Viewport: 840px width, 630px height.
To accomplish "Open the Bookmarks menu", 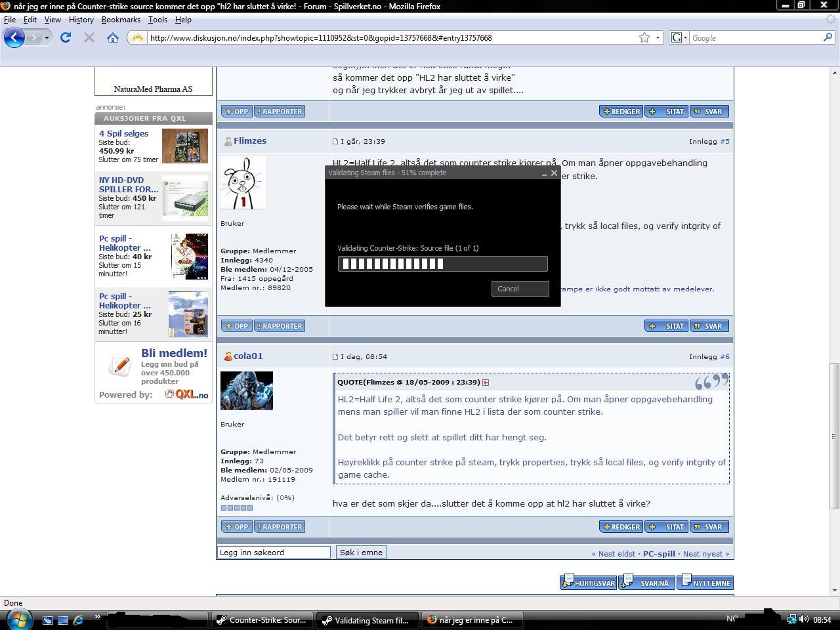I will 121,20.
